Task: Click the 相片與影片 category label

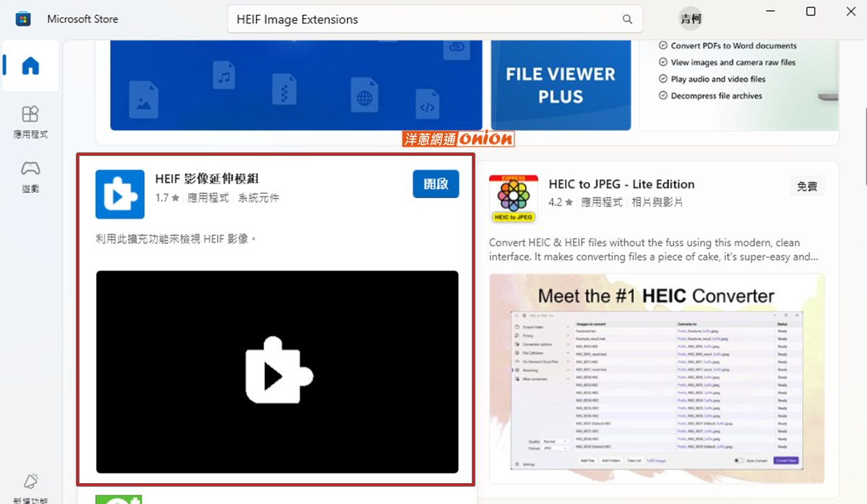Action: pos(657,202)
